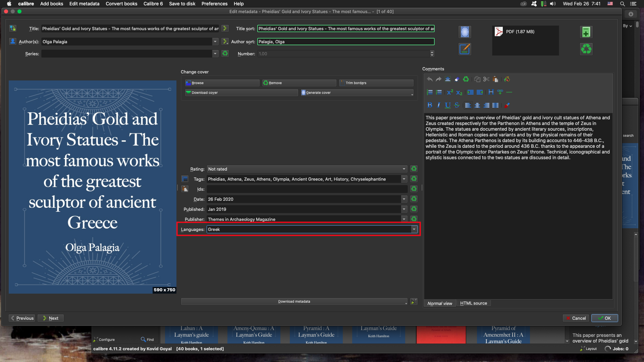Apply superscript formatting in Comments editor
Screen dimensions: 644x362
click(x=450, y=92)
